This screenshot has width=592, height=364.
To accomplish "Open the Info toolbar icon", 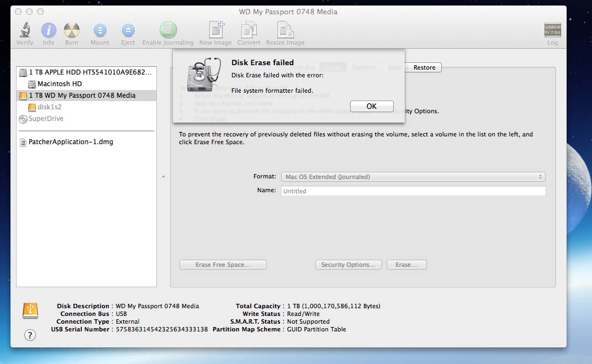I will click(49, 30).
